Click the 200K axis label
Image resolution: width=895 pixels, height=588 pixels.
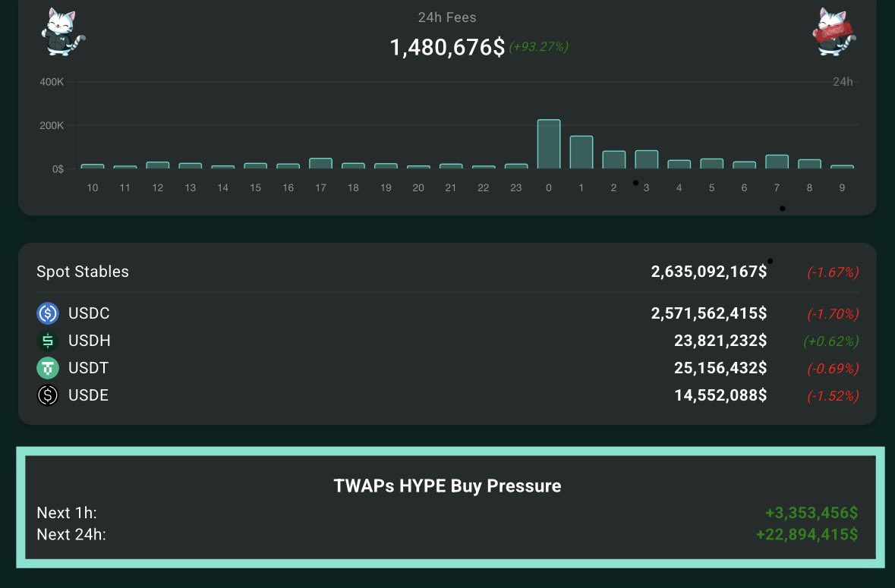52,125
